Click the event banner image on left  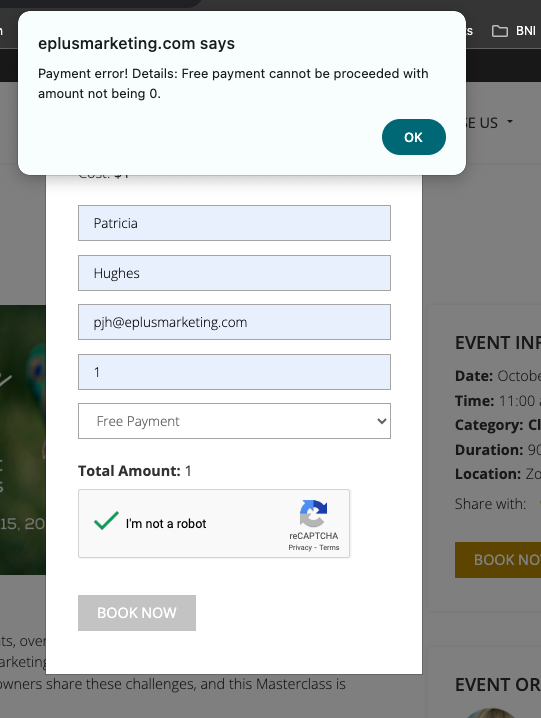tap(23, 440)
